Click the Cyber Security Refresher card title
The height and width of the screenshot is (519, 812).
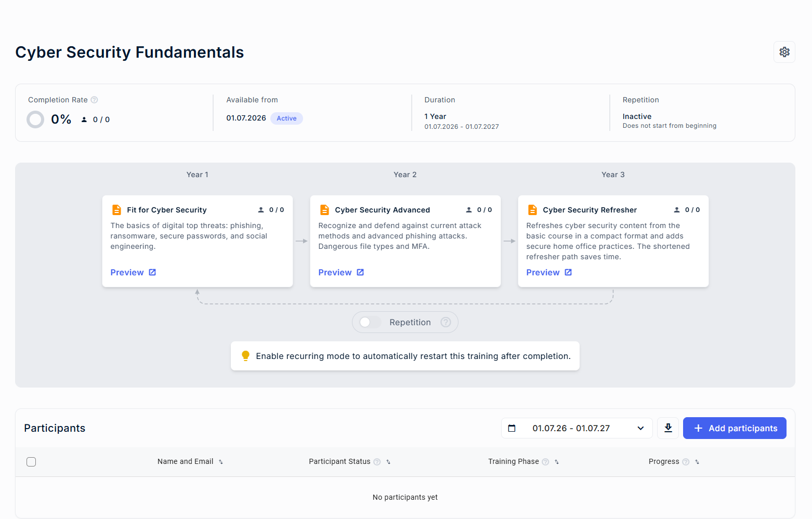[x=590, y=210]
